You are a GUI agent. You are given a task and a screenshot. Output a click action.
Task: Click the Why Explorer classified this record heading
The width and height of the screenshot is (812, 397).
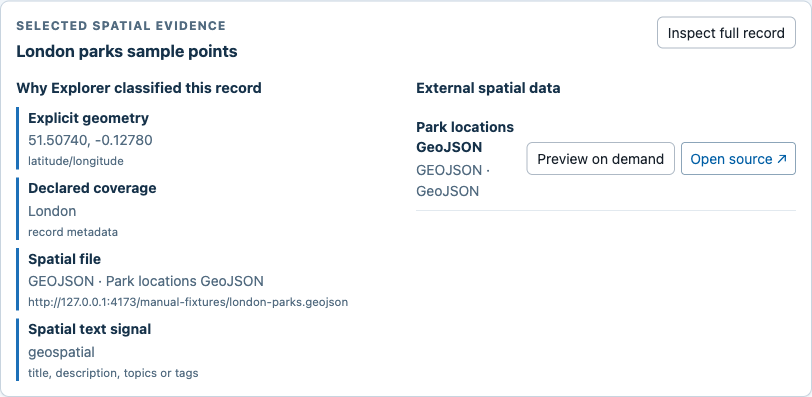139,88
